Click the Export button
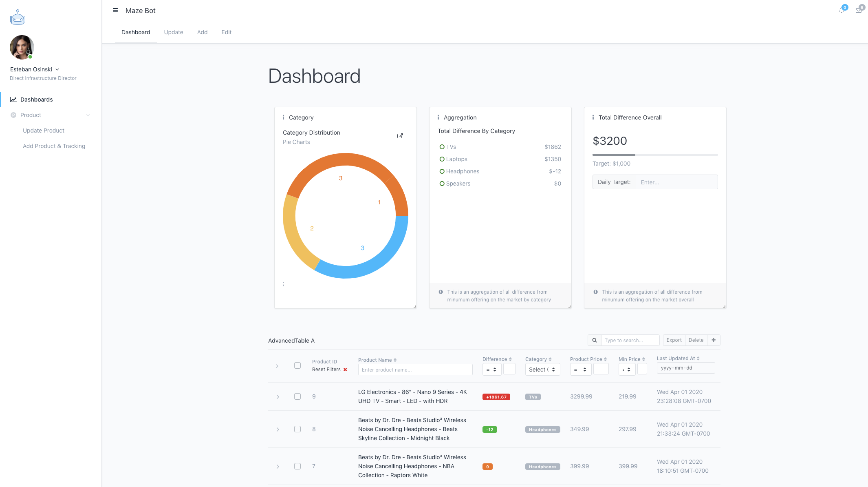The height and width of the screenshot is (487, 868). pyautogui.click(x=674, y=340)
